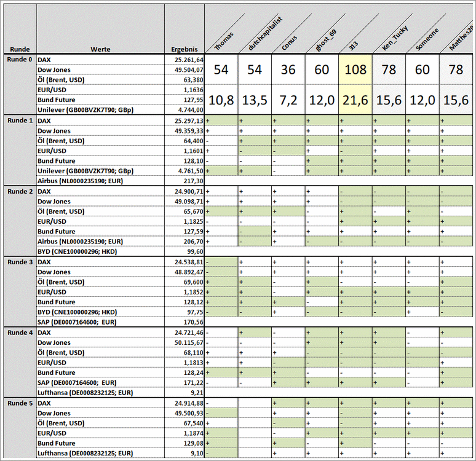Click the result 64,400
476x461 pixels.
[x=193, y=141]
